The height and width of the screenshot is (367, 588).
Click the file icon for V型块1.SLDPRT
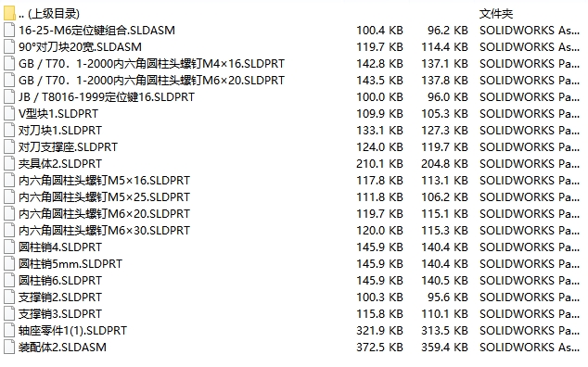[x=9, y=114]
